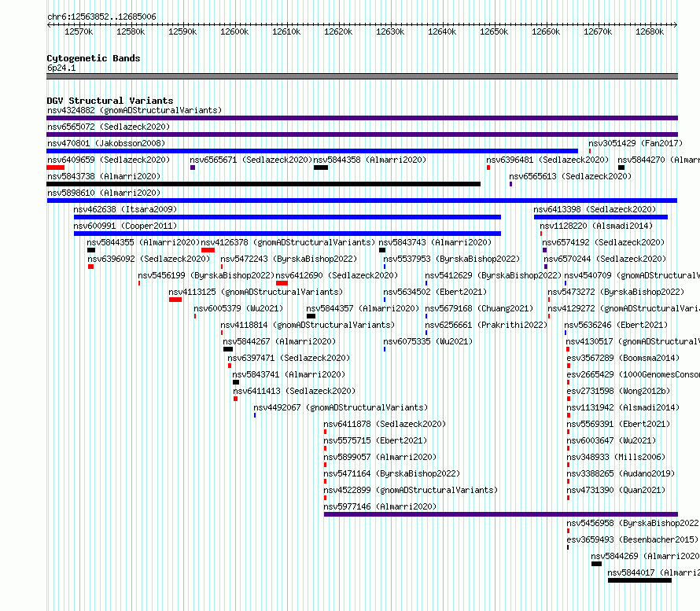Select the nsv6565613 (Sedlazeck2020) label

(x=570, y=176)
